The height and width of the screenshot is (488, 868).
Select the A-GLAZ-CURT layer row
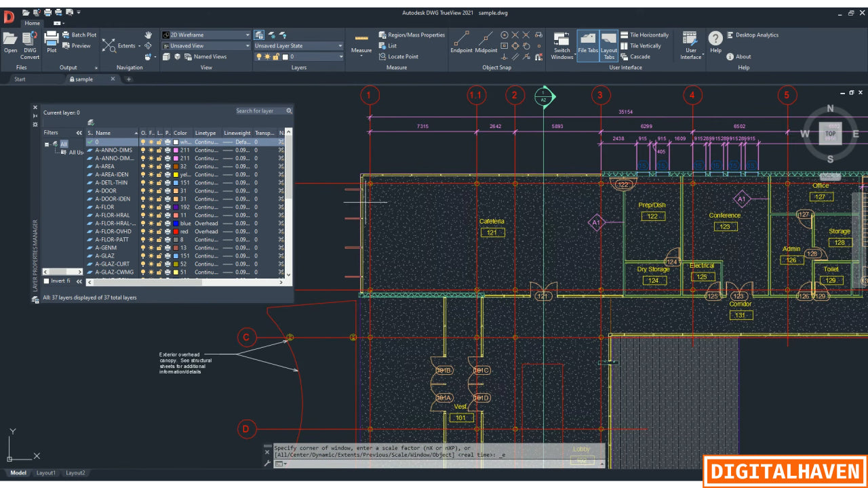point(185,264)
